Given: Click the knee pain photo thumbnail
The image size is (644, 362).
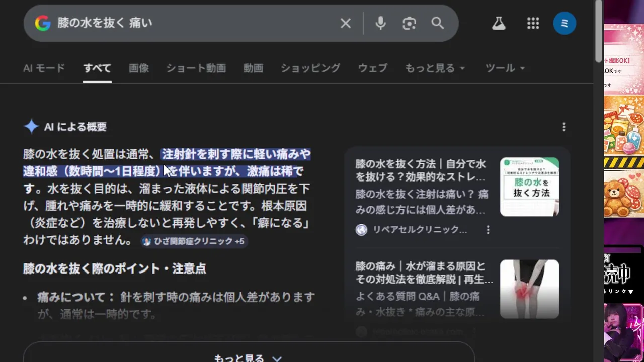Looking at the screenshot, I should pyautogui.click(x=529, y=289).
